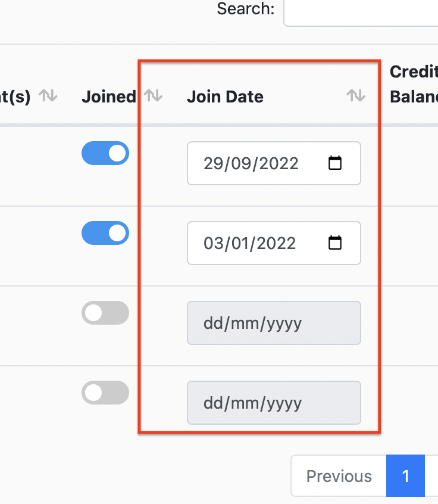This screenshot has width=438, height=504.
Task: Open calendar picker for 29/09/2022 date
Action: [335, 163]
